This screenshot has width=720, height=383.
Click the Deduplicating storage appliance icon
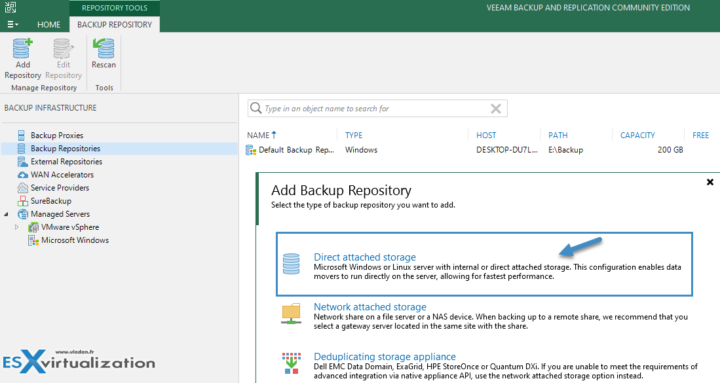291,363
